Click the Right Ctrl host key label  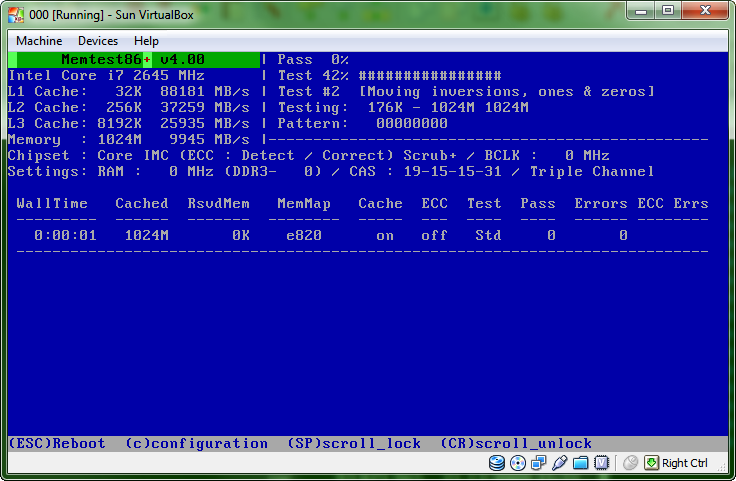tap(685, 463)
